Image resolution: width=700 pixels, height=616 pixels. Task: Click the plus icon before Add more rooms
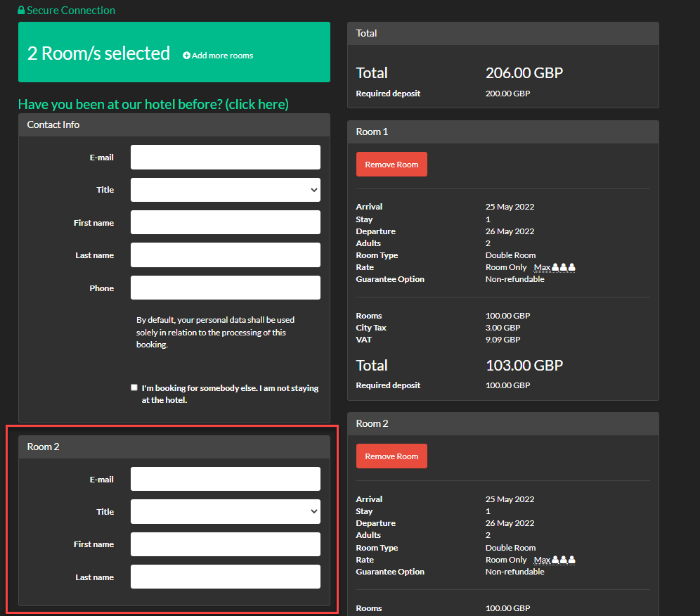tap(186, 56)
